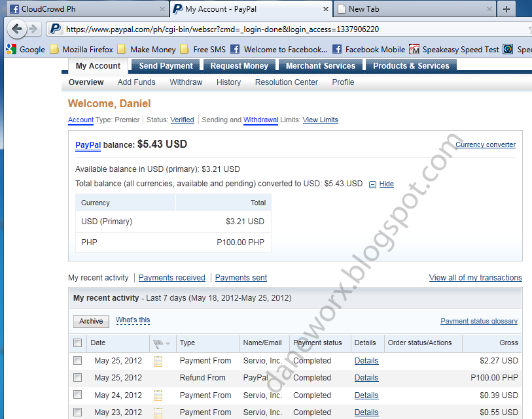The image size is (532, 419).
Task: Click the note icon on the May 23, 2012 row
Action: (x=158, y=413)
